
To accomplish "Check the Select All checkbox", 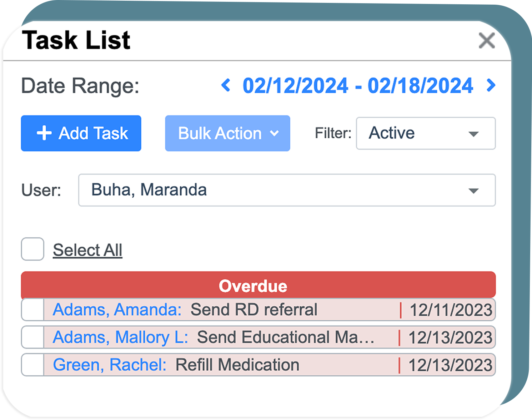I will click(x=32, y=249).
